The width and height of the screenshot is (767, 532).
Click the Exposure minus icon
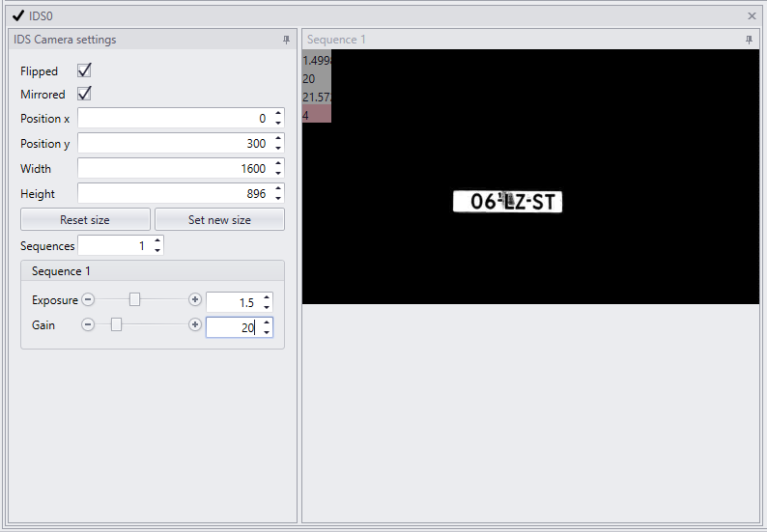click(x=88, y=299)
